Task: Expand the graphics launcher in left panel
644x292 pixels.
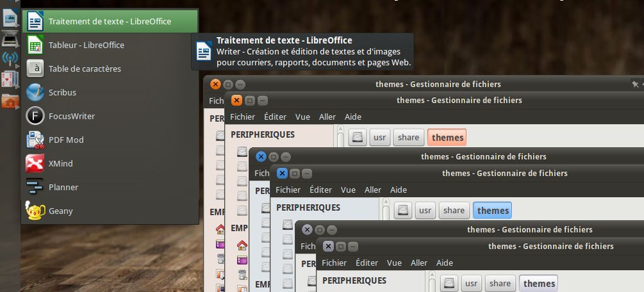Action: pos(10,17)
